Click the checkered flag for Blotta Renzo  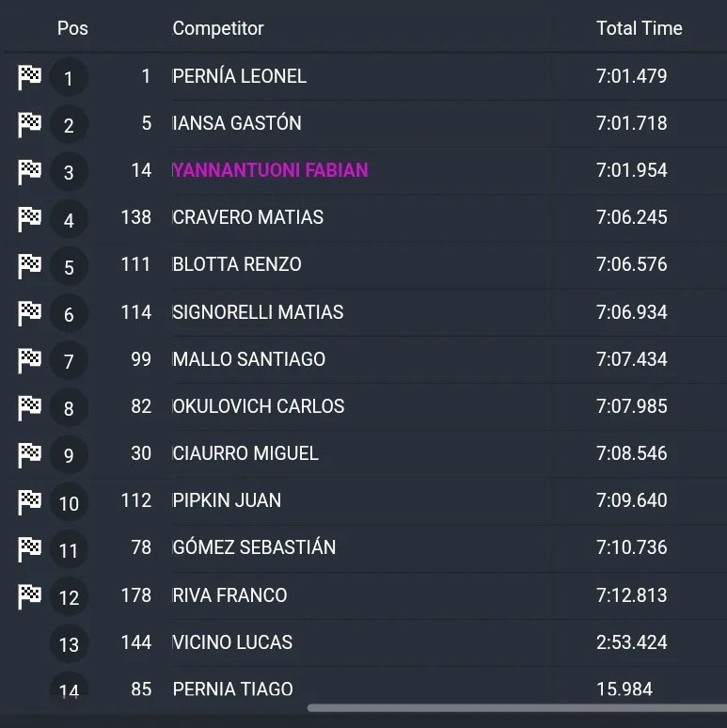pos(30,266)
